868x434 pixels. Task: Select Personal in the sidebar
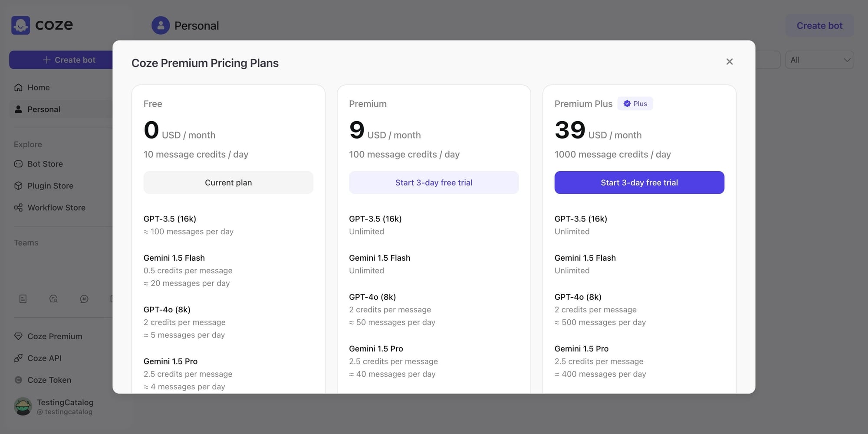tap(61, 109)
